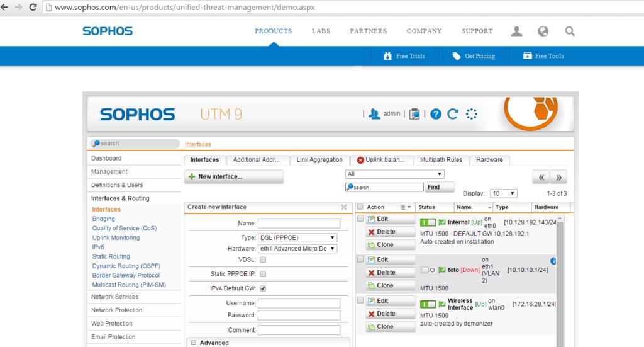The width and height of the screenshot is (644, 347).
Task: Click Free Trials link
Action: pyautogui.click(x=404, y=56)
